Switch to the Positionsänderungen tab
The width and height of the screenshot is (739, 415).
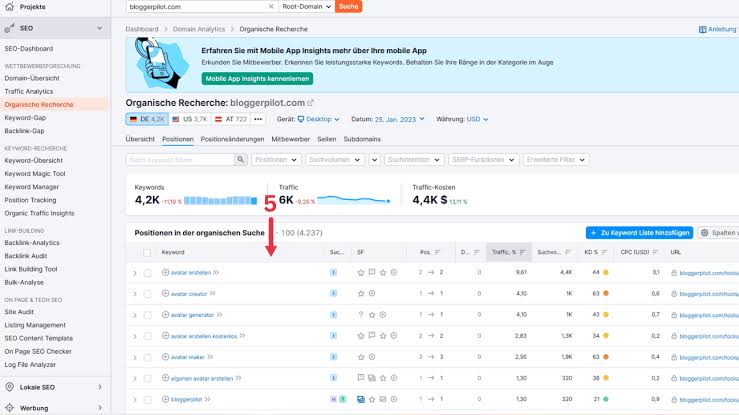click(x=232, y=139)
